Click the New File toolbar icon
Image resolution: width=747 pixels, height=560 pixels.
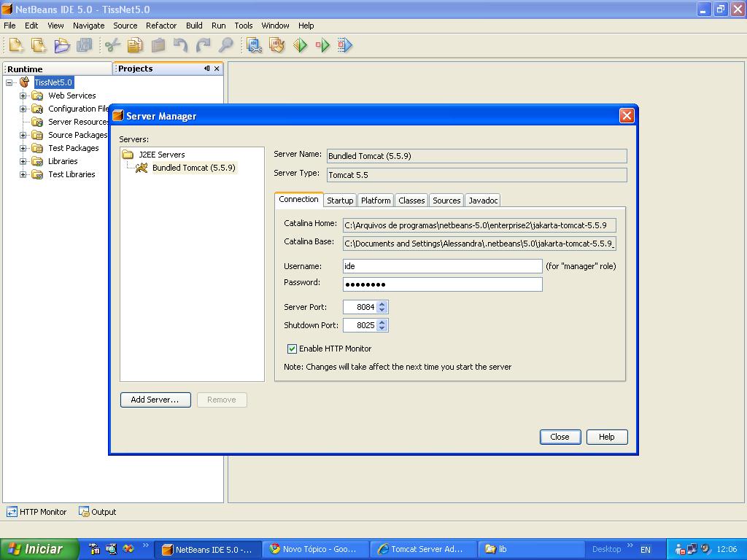point(16,45)
